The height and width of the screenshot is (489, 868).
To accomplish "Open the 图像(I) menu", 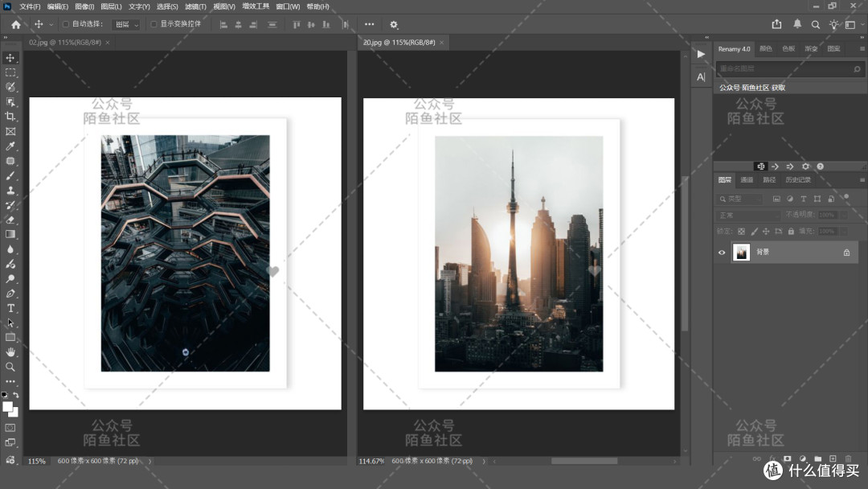I will (x=84, y=6).
